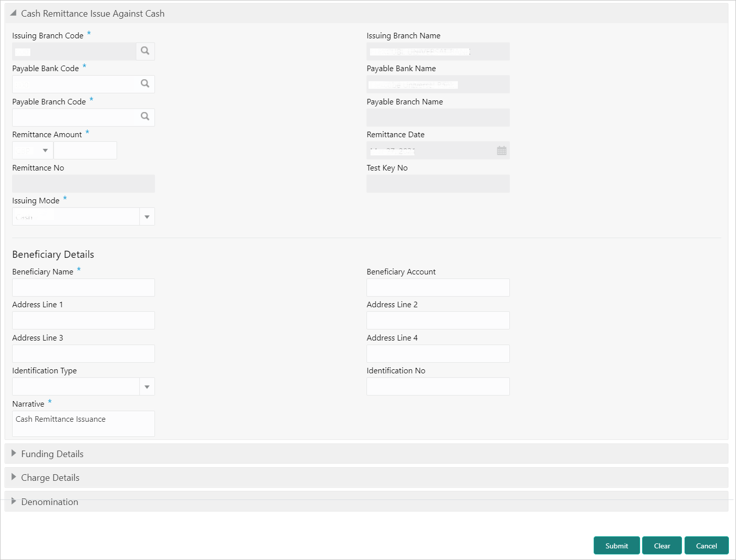The height and width of the screenshot is (560, 736).
Task: Open the Remittance Date calendar picker
Action: click(x=501, y=150)
